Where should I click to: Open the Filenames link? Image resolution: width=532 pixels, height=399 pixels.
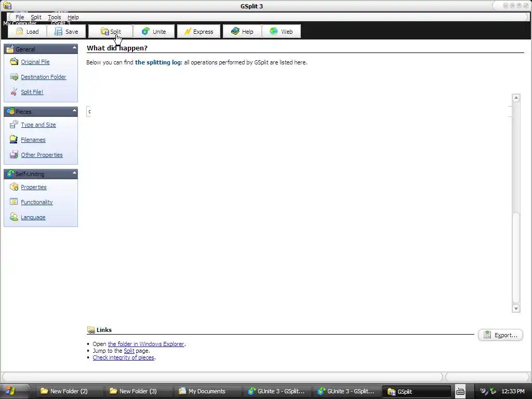tap(33, 140)
